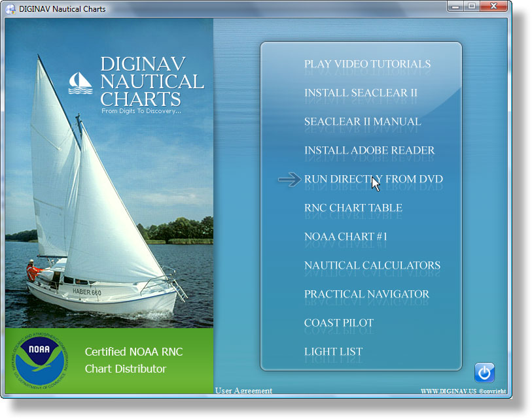Viewport: 532px width, 419px height.
Task: Open the Light List
Action: 333,352
